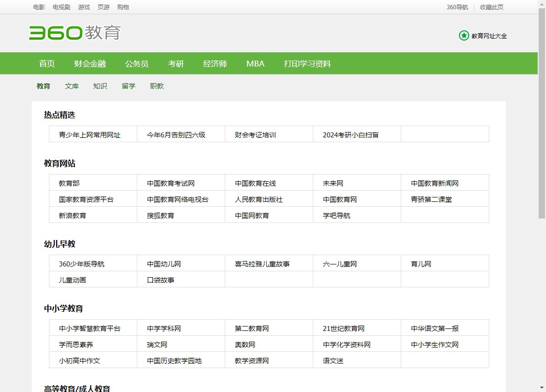This screenshot has height=392, width=546.
Task: Open the 中国教育网 link
Action: point(340,199)
